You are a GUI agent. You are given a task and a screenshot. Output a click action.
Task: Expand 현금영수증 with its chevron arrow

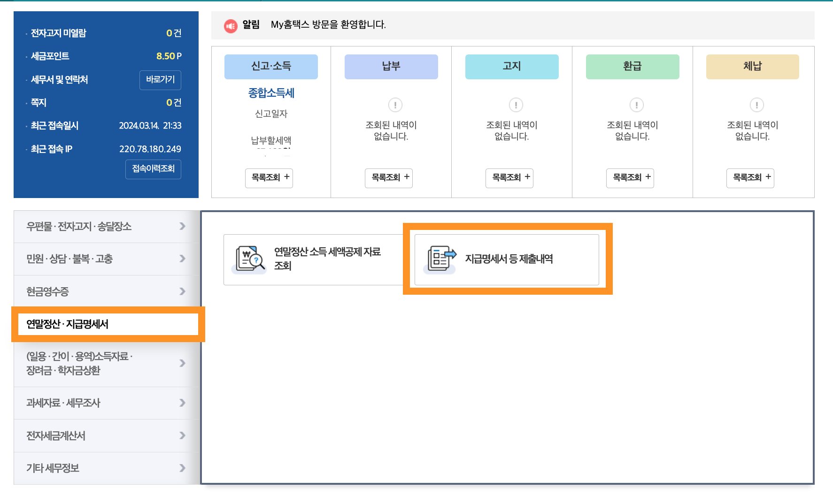click(182, 291)
